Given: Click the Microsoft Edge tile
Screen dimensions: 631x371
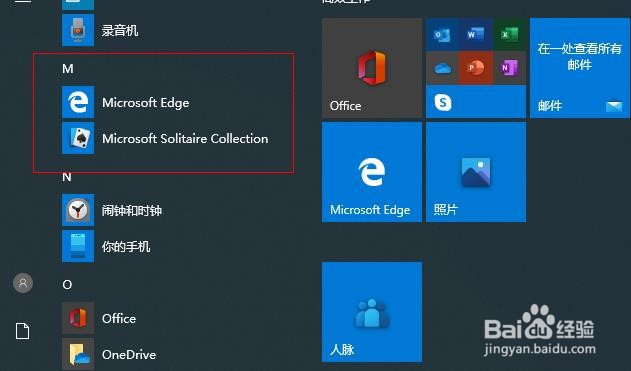Looking at the screenshot, I should point(372,172).
